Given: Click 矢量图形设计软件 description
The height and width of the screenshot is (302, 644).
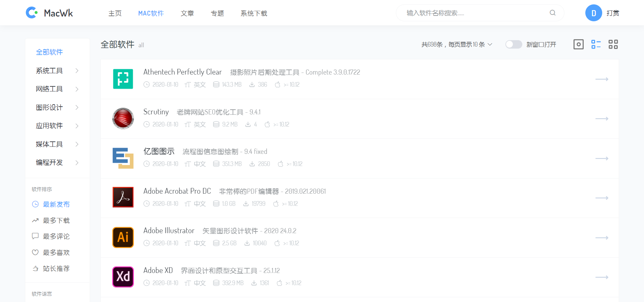Looking at the screenshot, I should pyautogui.click(x=230, y=231).
